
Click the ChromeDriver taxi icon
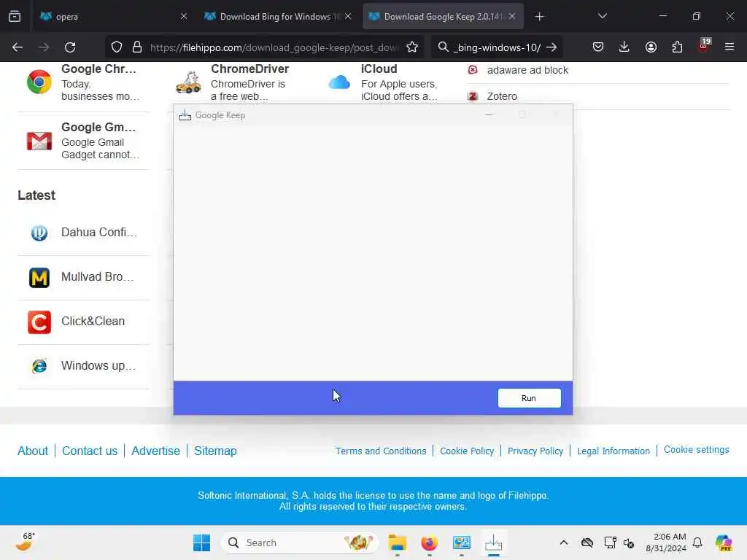tap(188, 82)
